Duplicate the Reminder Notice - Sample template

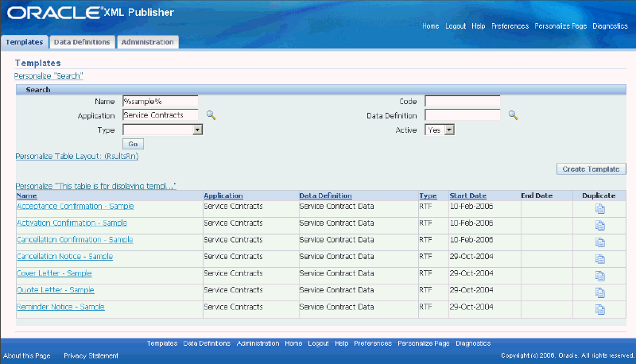(600, 310)
